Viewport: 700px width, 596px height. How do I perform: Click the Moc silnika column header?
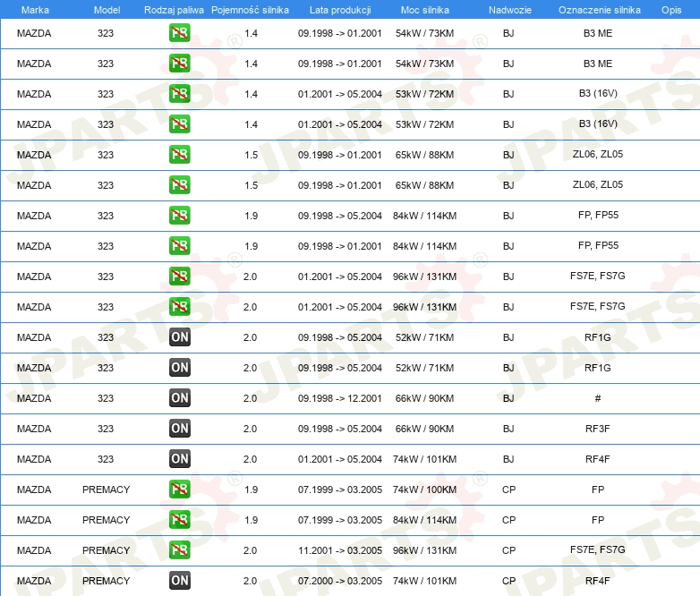click(x=424, y=10)
